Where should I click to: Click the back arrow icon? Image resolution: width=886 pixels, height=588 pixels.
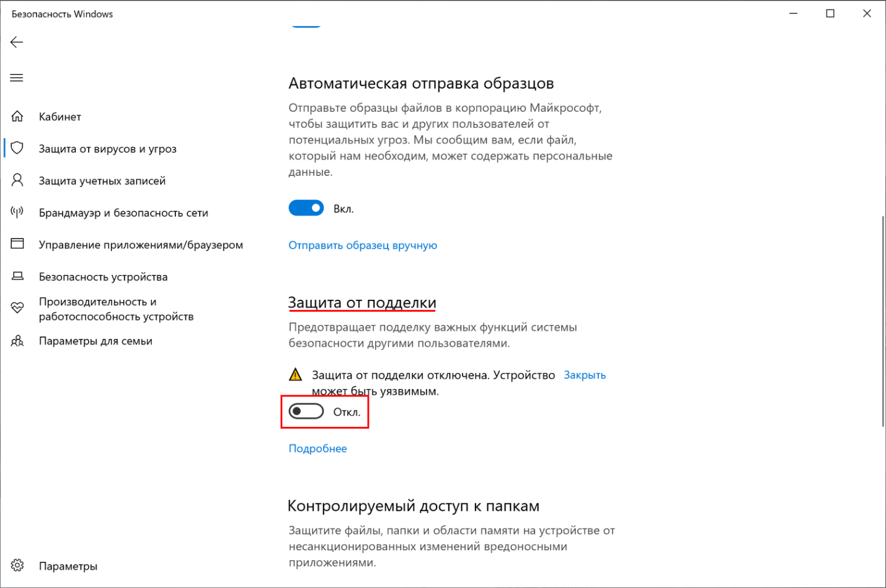click(17, 42)
